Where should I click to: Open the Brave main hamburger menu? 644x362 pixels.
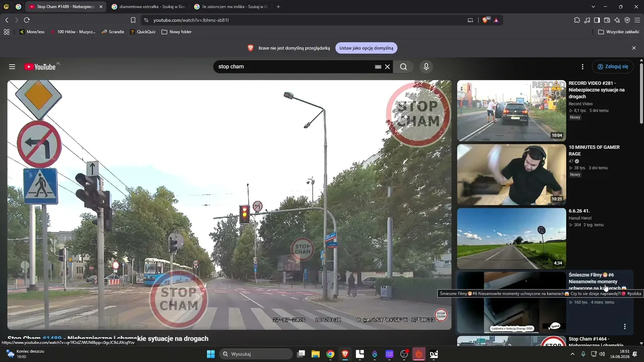pos(637,20)
